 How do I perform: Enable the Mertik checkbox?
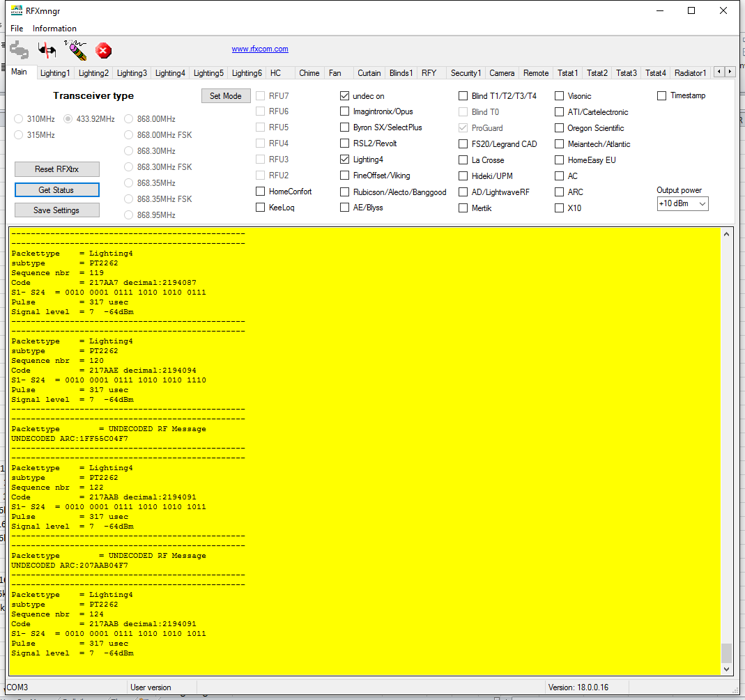click(x=463, y=208)
